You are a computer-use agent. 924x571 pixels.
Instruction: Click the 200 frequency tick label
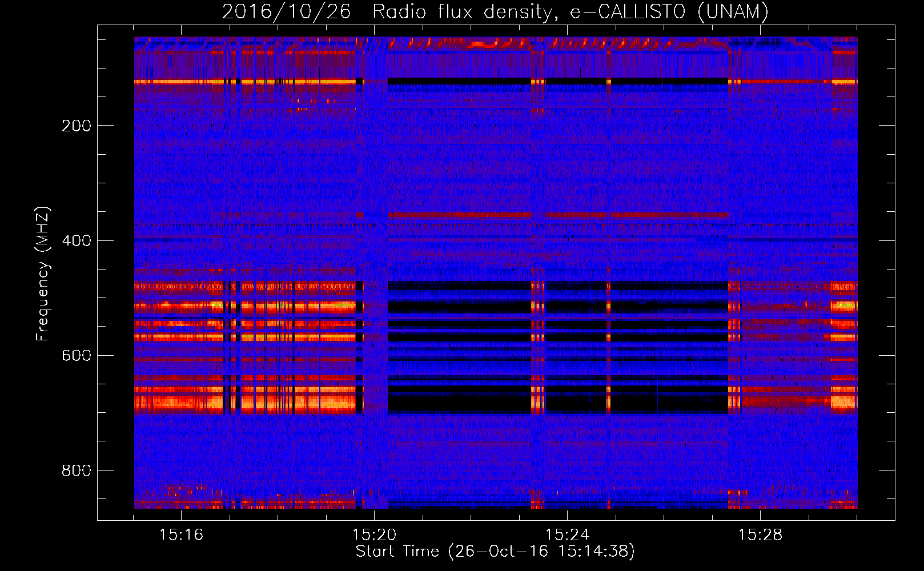pos(77,126)
